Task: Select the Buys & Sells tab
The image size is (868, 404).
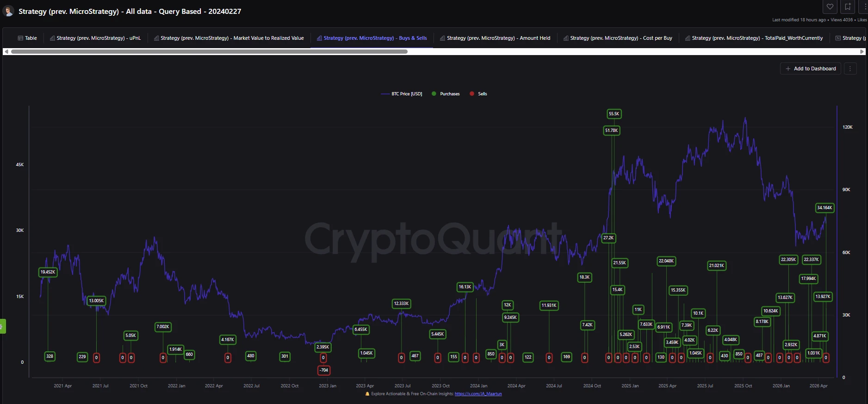Action: (372, 38)
